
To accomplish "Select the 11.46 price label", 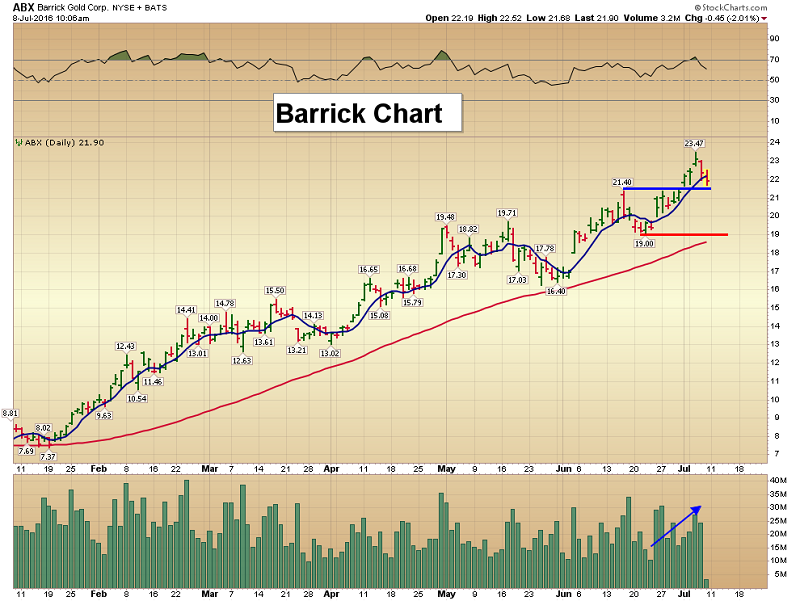I will click(x=153, y=382).
